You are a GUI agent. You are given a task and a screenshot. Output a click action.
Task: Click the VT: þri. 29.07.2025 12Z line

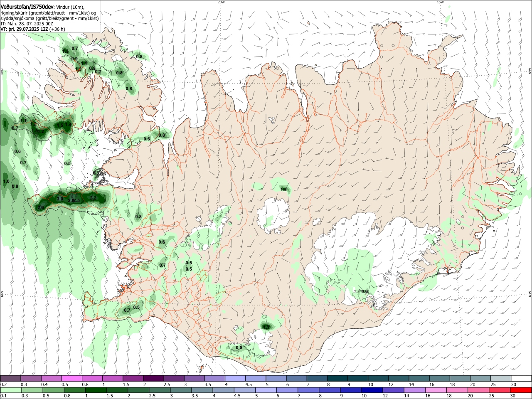[x=32, y=30]
